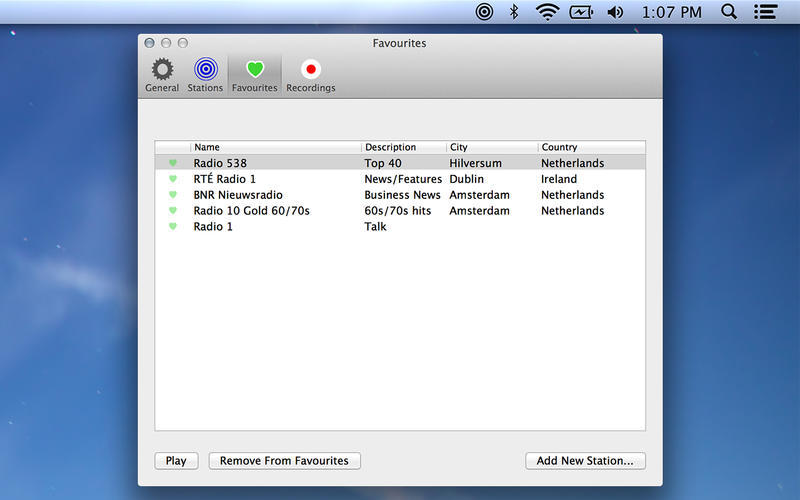Toggle favourite heart for Radio 10 Gold 60/70s
Viewport: 800px width, 500px height.
coord(173,210)
